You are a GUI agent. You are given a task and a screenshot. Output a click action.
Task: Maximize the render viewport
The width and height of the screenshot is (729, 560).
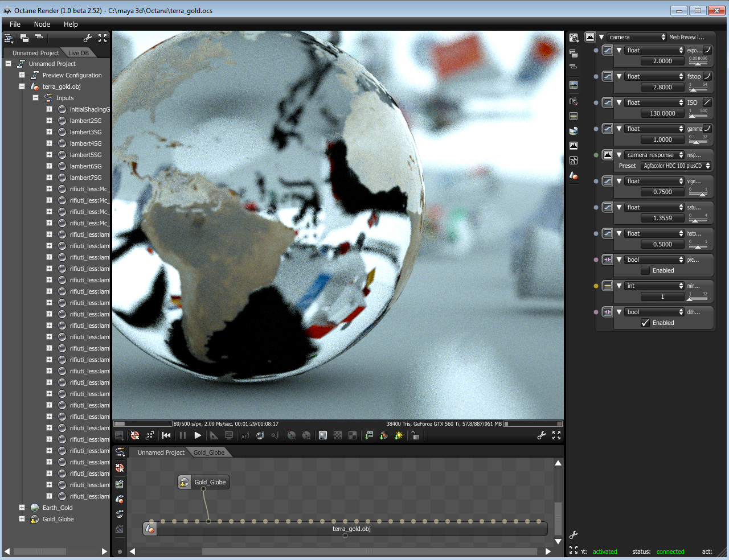[x=556, y=435]
